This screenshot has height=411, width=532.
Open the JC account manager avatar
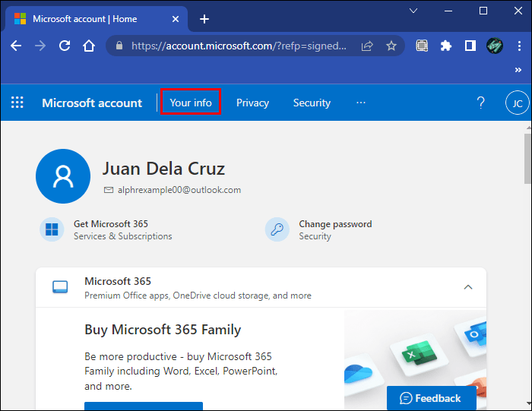(517, 103)
